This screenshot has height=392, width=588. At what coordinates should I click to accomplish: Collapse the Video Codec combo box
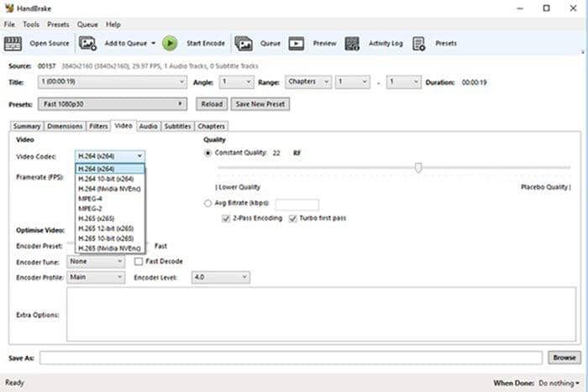(110, 156)
